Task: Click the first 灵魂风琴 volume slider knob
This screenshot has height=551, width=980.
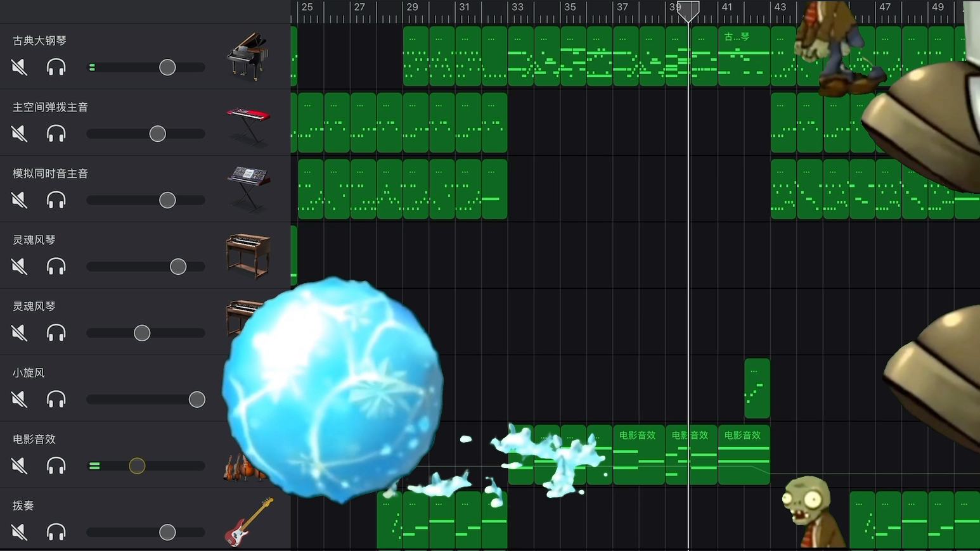Action: pyautogui.click(x=178, y=267)
